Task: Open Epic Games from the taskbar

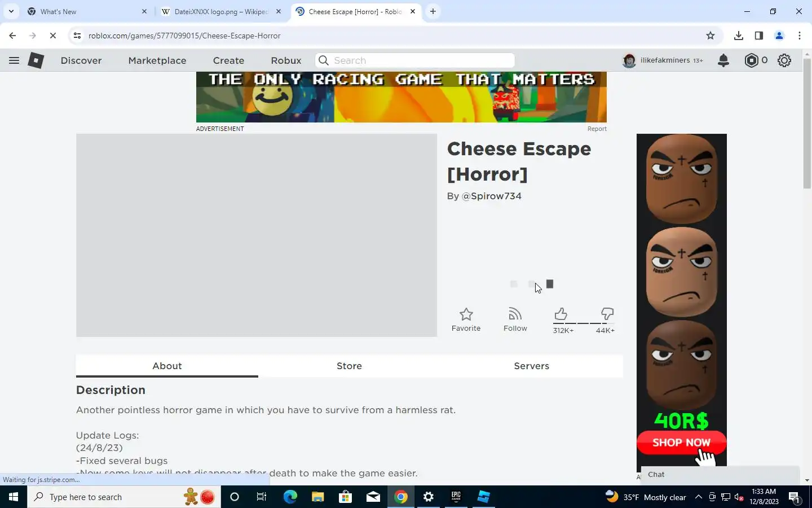Action: pyautogui.click(x=456, y=497)
